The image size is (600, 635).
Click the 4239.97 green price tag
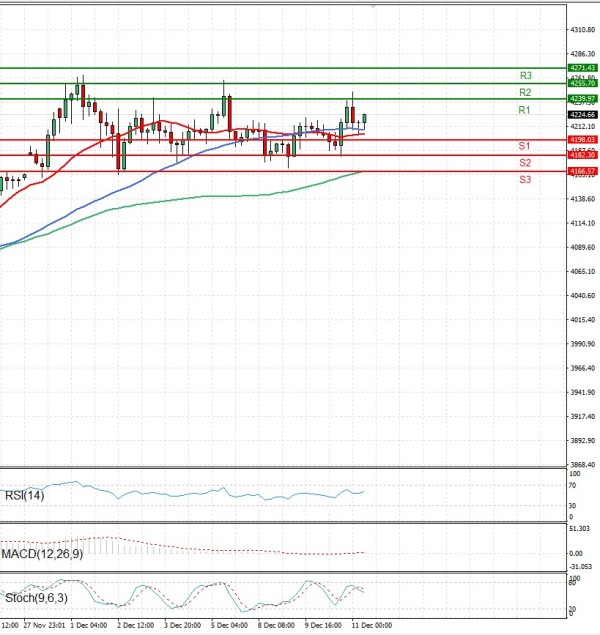(582, 99)
